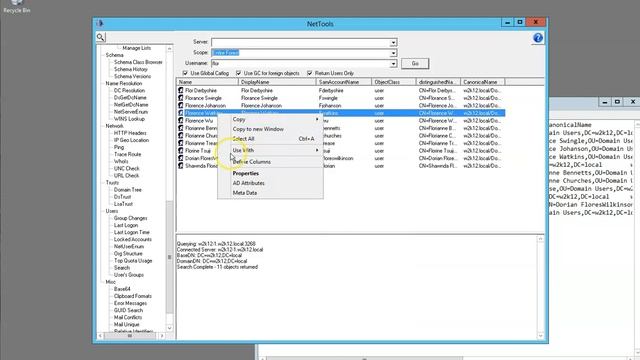Open Properties from the context menu
640x360 pixels.
coord(245,173)
